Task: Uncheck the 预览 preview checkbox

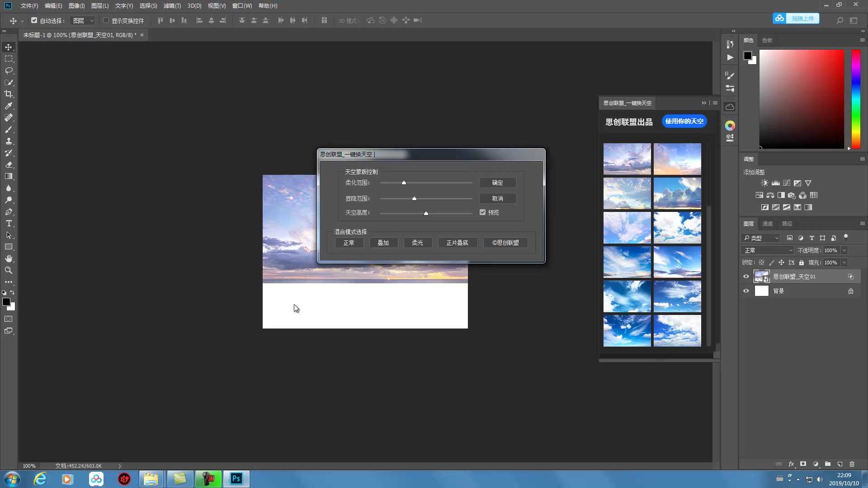Action: click(x=482, y=212)
